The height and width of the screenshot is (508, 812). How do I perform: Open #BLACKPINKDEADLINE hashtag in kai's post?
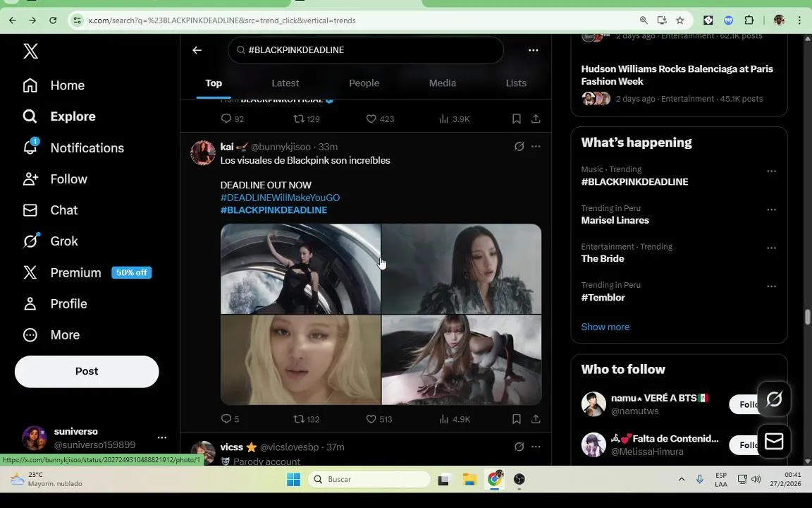tap(274, 210)
